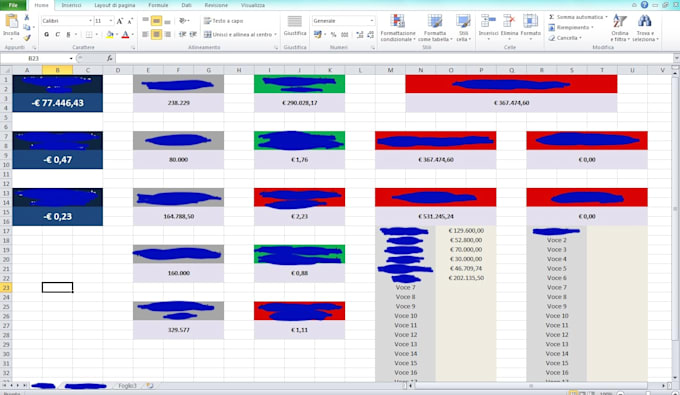Open font color dropdown arrow
The height and width of the screenshot is (395, 680).
(x=132, y=34)
